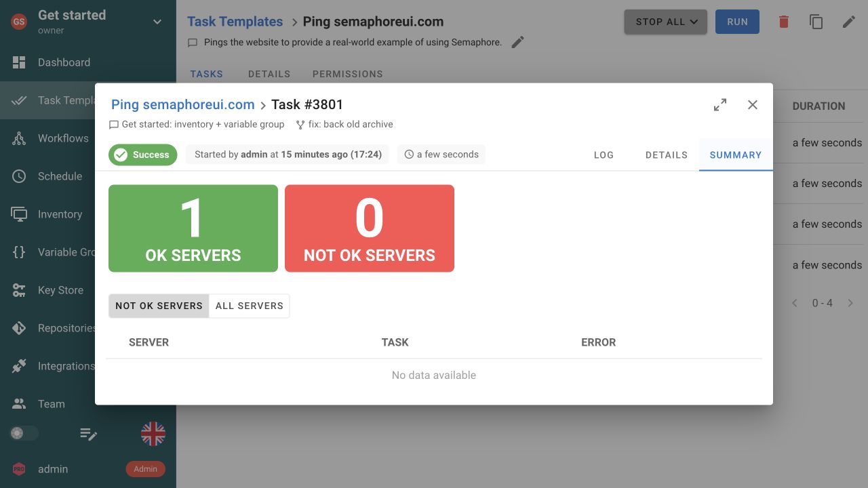Image resolution: width=868 pixels, height=488 pixels.
Task: Open Ping semaphoreui.com link in dialog
Action: pos(183,104)
